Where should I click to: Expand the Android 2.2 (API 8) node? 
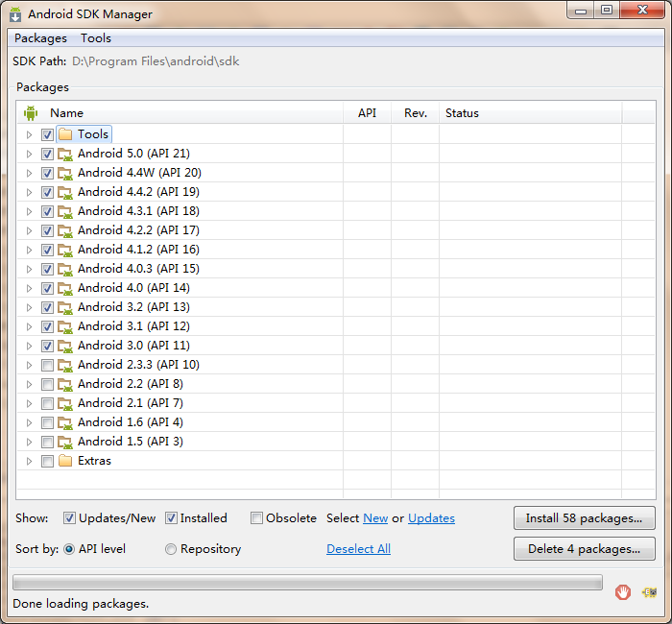click(x=29, y=384)
